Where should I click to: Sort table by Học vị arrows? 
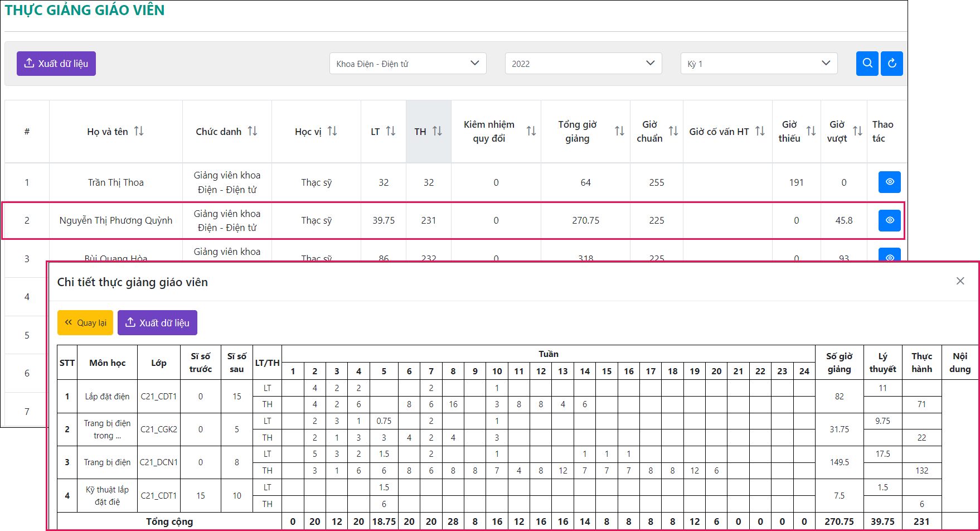(332, 131)
